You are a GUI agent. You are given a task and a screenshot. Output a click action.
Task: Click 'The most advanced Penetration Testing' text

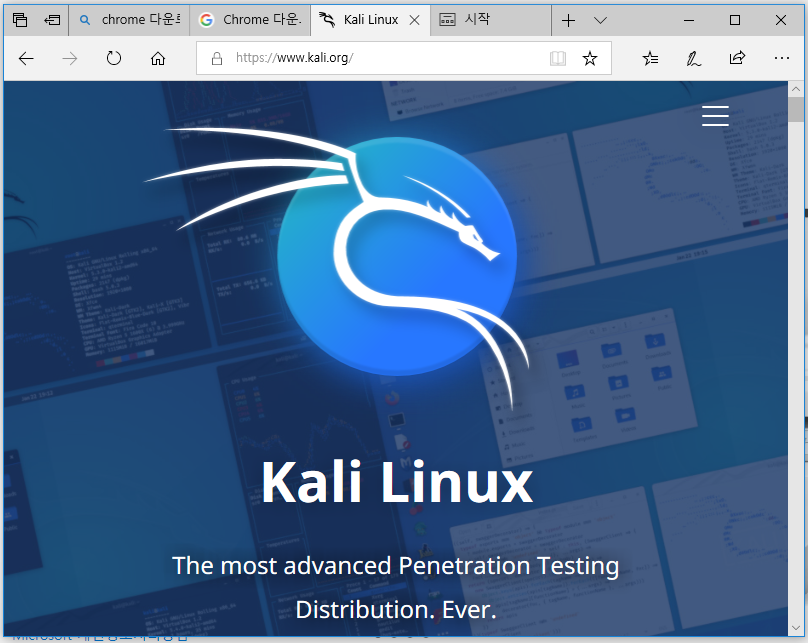pyautogui.click(x=395, y=566)
